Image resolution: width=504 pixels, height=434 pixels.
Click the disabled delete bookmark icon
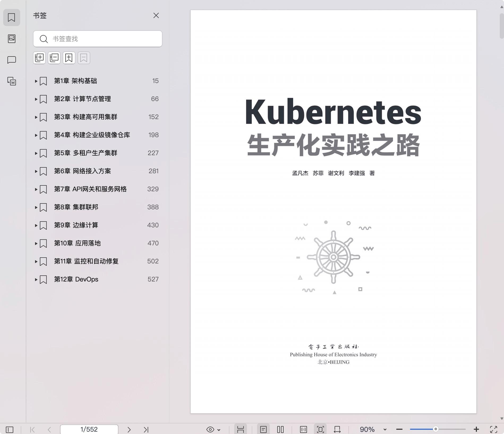point(84,58)
